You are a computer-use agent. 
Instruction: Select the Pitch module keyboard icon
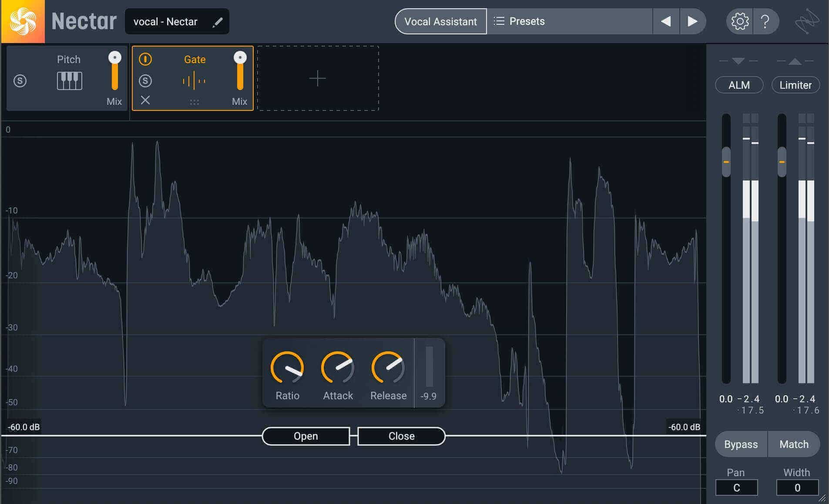(x=69, y=81)
